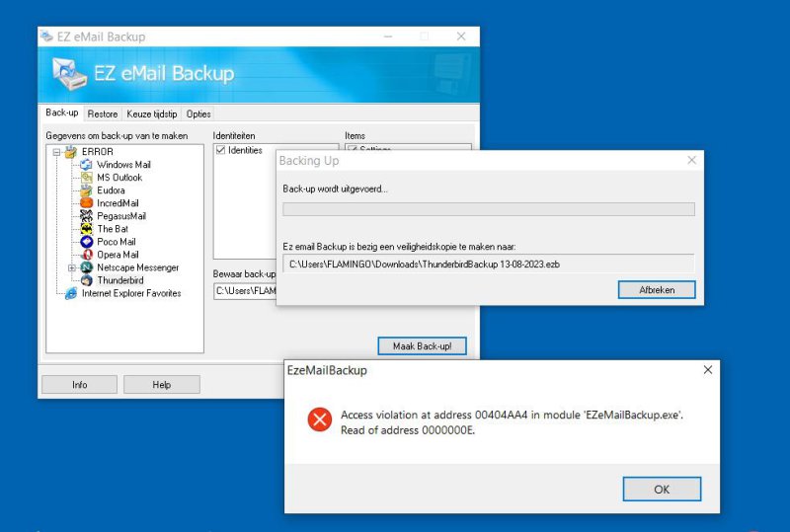Choose the IncrediMail icon
790x532 pixels.
pyautogui.click(x=87, y=203)
